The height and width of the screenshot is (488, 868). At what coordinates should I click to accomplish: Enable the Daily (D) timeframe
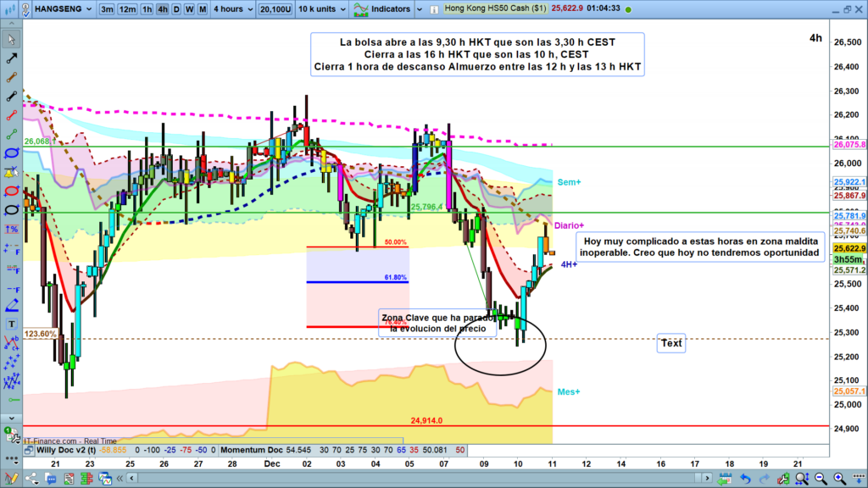[176, 9]
